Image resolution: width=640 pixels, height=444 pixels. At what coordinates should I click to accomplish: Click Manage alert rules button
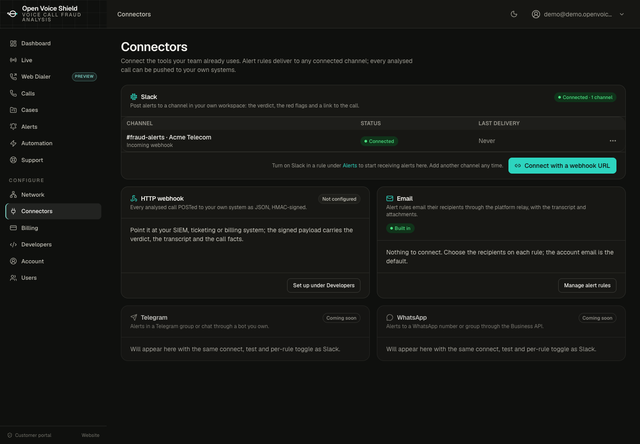tap(587, 285)
